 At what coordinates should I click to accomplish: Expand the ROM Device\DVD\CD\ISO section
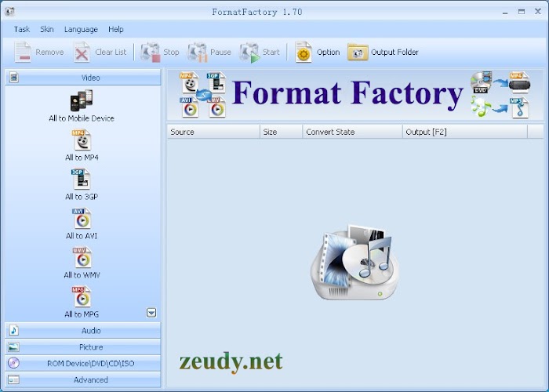[x=83, y=363]
